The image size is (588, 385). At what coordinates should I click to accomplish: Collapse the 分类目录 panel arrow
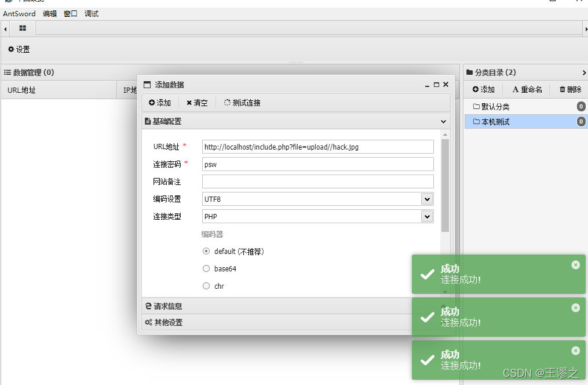(x=584, y=72)
